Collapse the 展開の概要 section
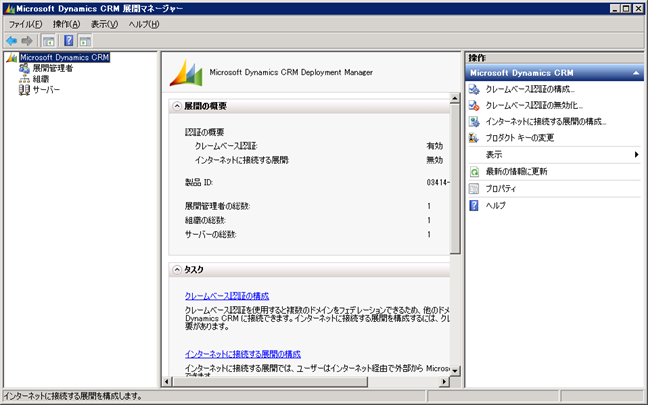Screen dimensions: 648x405 click(177, 106)
